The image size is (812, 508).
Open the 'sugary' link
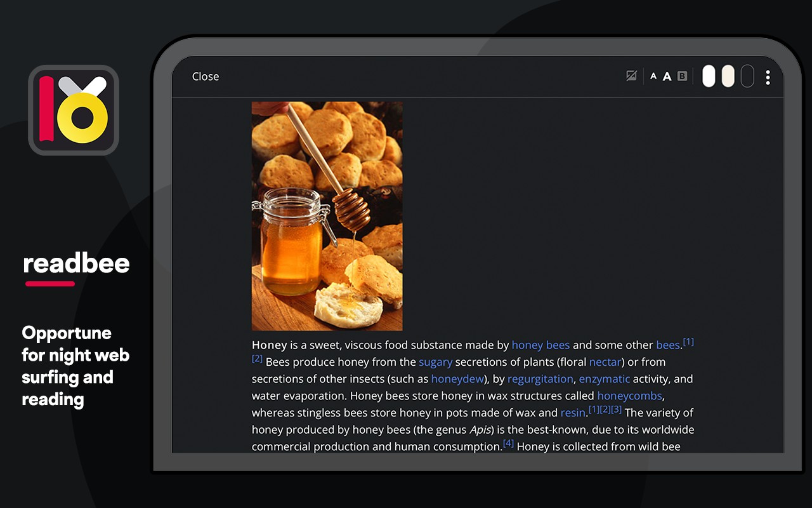pos(435,362)
